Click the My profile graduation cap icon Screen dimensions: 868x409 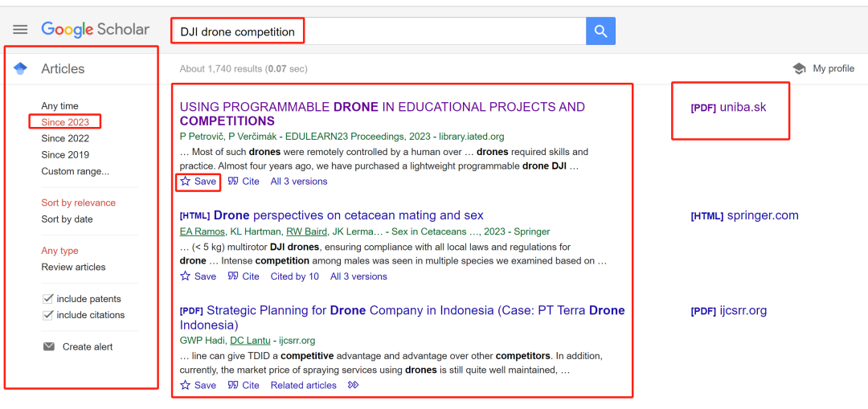[799, 68]
